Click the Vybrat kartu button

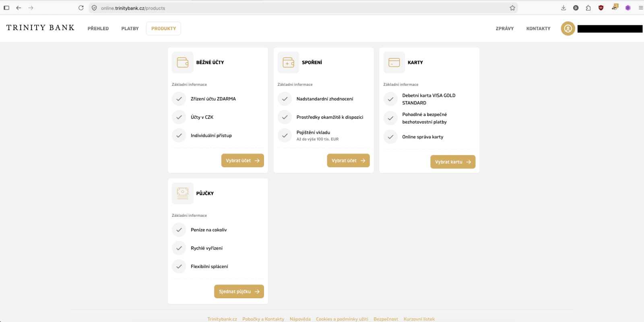(453, 162)
